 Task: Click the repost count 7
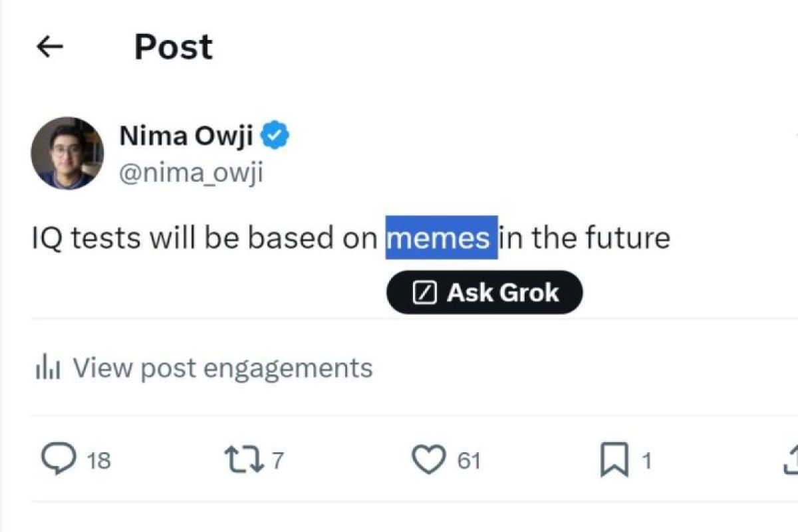point(278,460)
